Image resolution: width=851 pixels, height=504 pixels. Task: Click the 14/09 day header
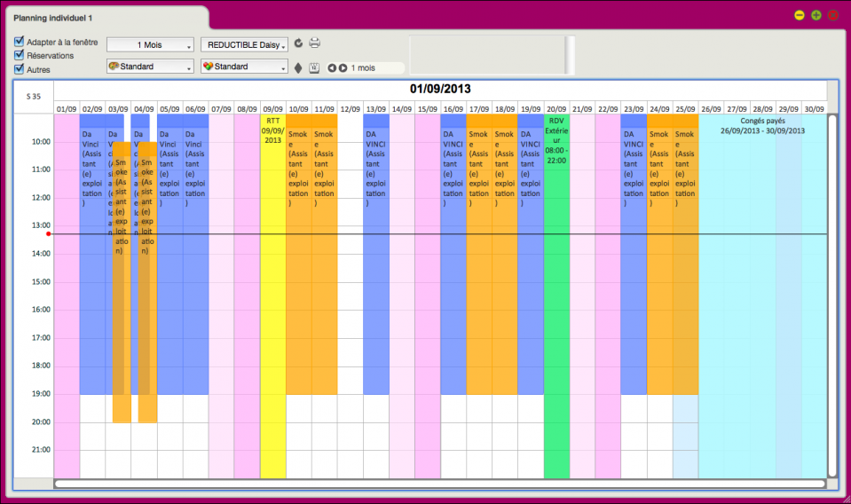tap(402, 109)
